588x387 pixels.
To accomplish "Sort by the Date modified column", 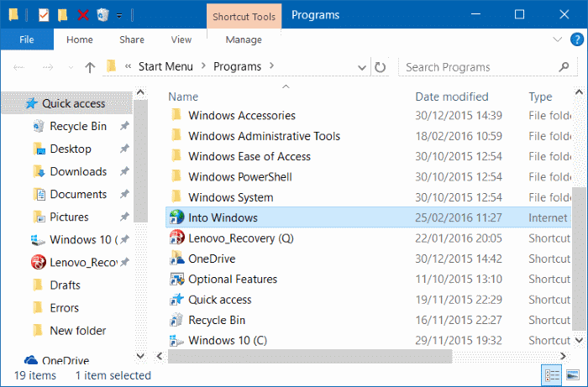I will click(452, 97).
